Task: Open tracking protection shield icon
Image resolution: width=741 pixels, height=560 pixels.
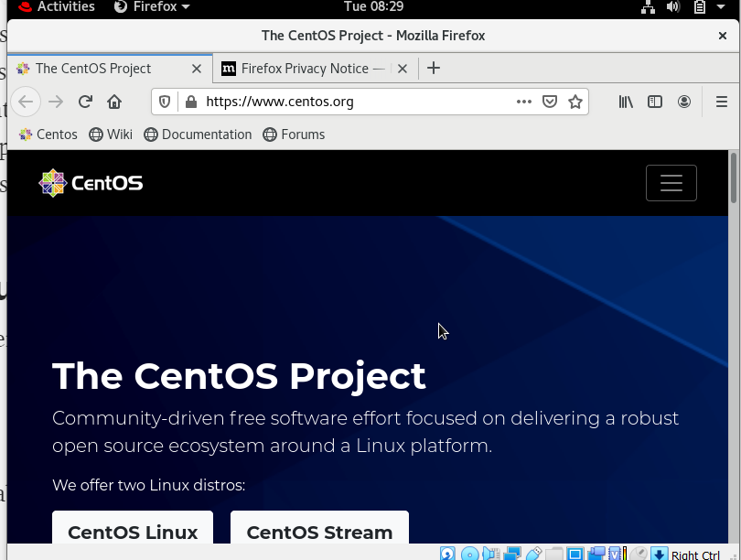Action: 165,102
